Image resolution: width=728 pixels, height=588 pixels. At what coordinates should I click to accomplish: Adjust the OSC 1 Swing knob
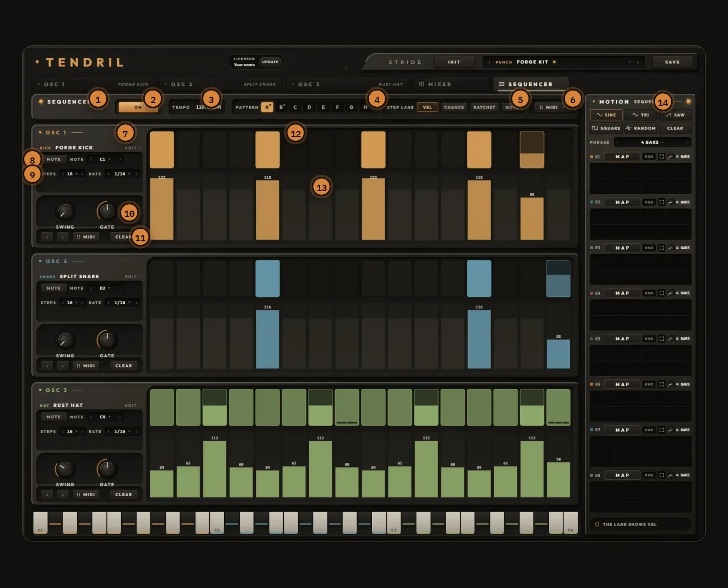65,212
